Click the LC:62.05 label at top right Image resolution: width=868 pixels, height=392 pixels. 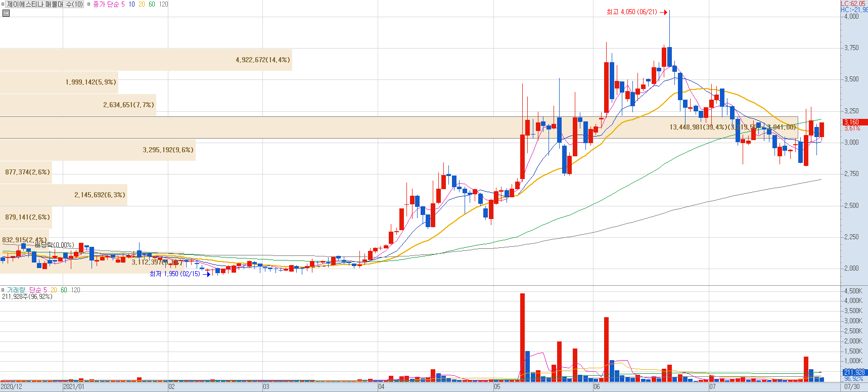coord(854,4)
